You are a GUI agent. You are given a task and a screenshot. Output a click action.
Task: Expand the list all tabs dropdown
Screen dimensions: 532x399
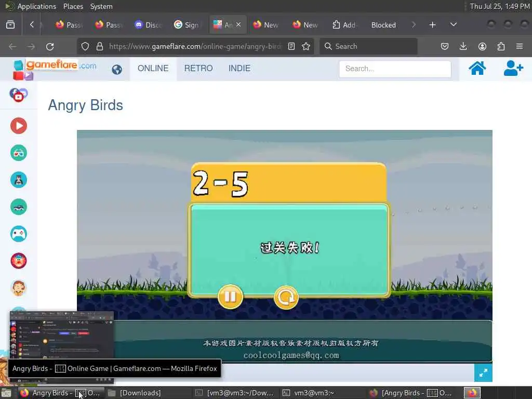[x=453, y=25]
